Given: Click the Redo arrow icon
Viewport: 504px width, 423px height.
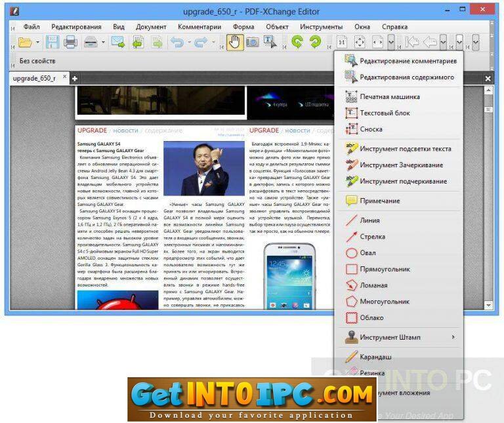Looking at the screenshot, I should 201,42.
